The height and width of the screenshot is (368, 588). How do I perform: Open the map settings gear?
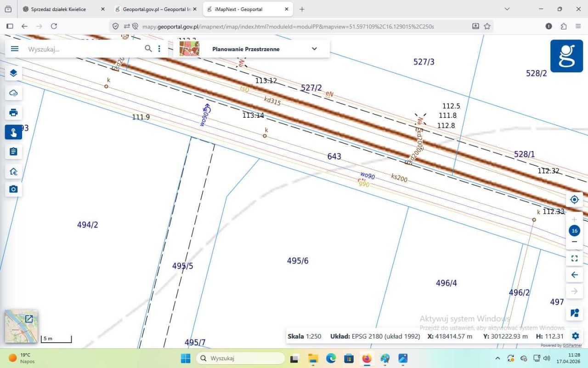click(575, 336)
